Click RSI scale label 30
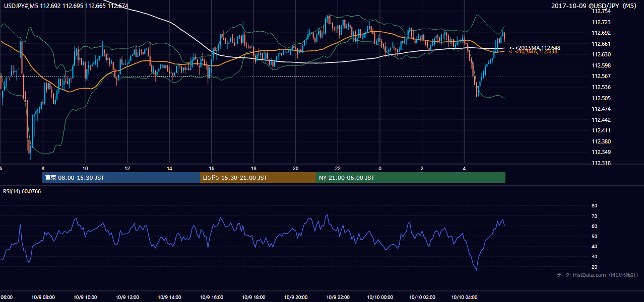 [594, 257]
